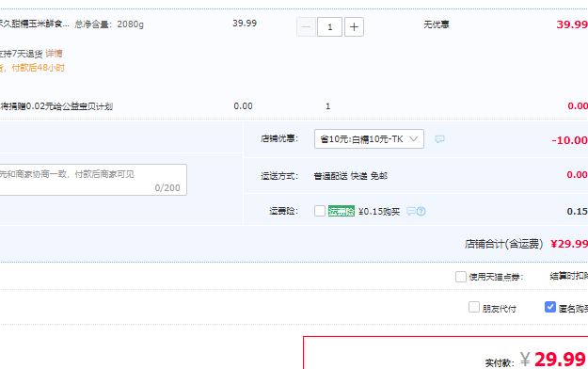Click the question mark help icon for 运费险
The width and height of the screenshot is (588, 369).
click(421, 212)
